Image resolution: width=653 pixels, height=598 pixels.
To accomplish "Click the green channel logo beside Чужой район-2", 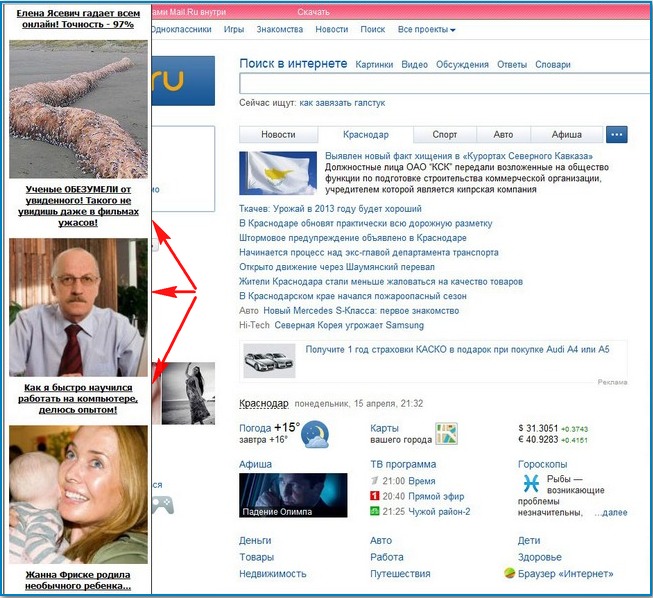I will pyautogui.click(x=374, y=511).
